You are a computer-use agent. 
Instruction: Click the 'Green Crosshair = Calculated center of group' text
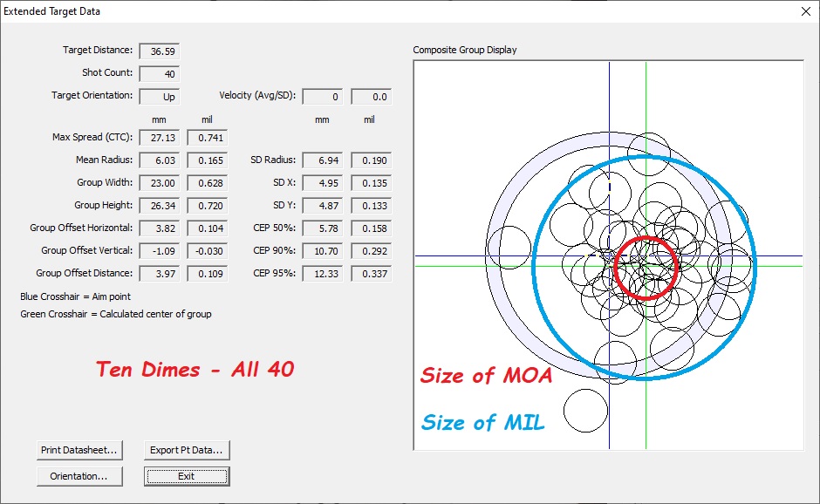point(116,314)
